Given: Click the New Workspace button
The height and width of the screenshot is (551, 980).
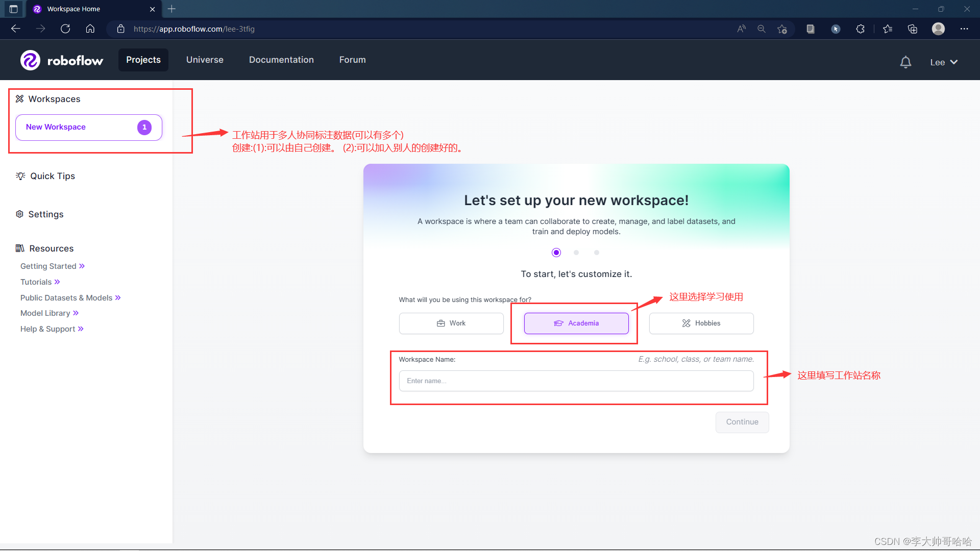Looking at the screenshot, I should (89, 127).
